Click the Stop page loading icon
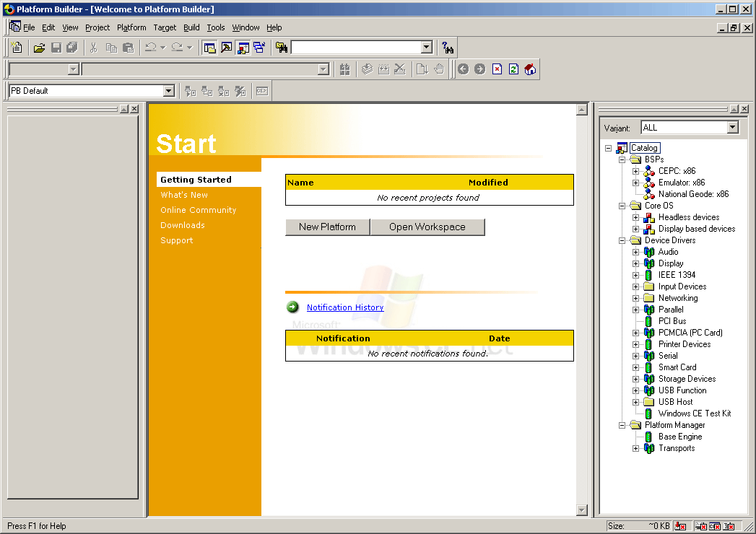The image size is (756, 534). [497, 69]
